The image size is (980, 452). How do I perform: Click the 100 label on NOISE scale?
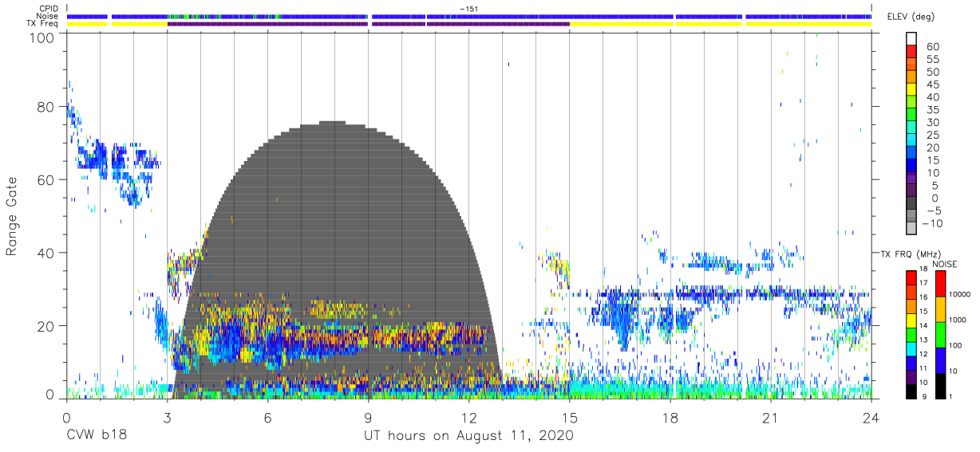(957, 345)
